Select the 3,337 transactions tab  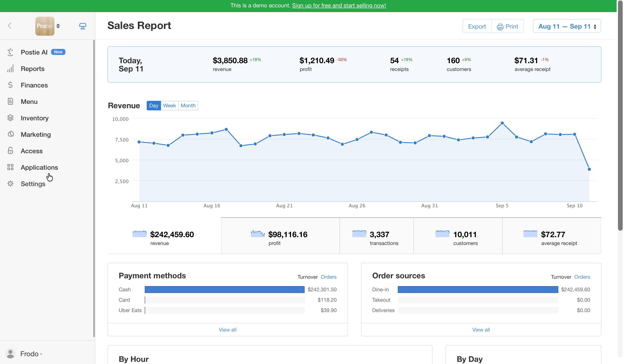point(376,236)
